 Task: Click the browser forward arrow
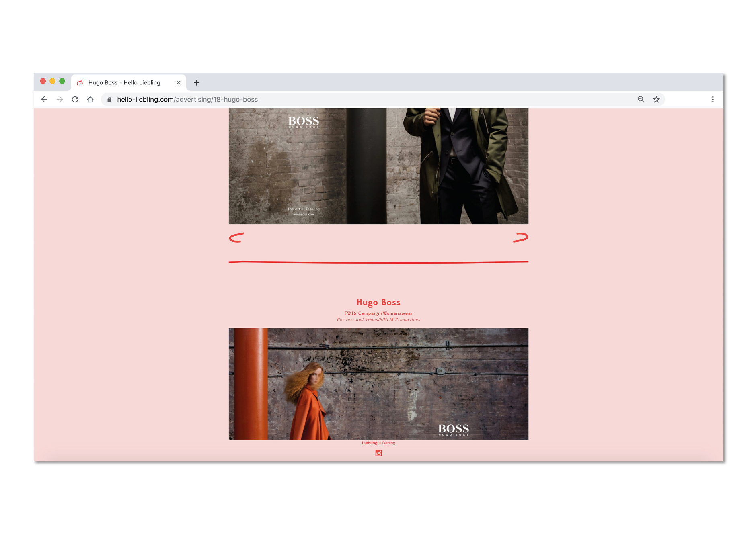tap(60, 99)
